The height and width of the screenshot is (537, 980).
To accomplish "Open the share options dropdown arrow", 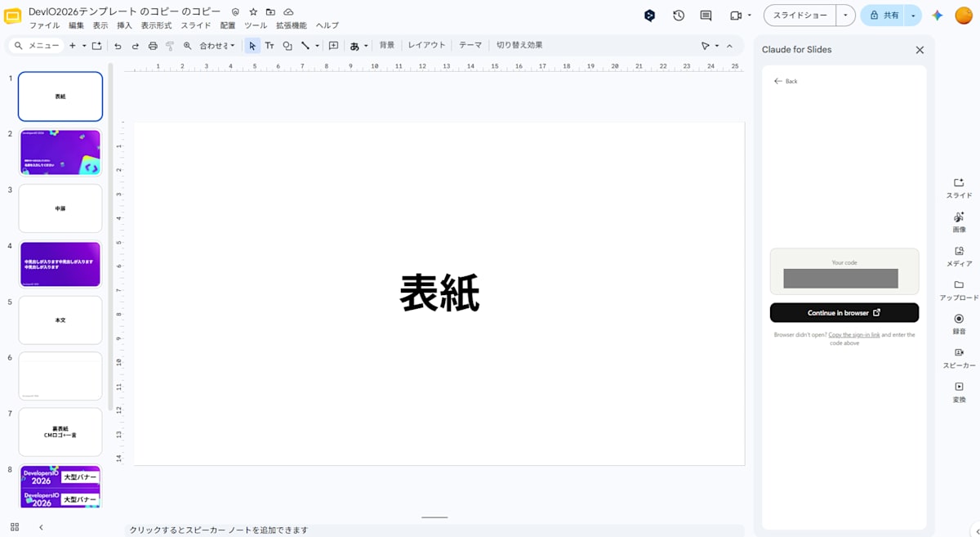I will [x=913, y=16].
